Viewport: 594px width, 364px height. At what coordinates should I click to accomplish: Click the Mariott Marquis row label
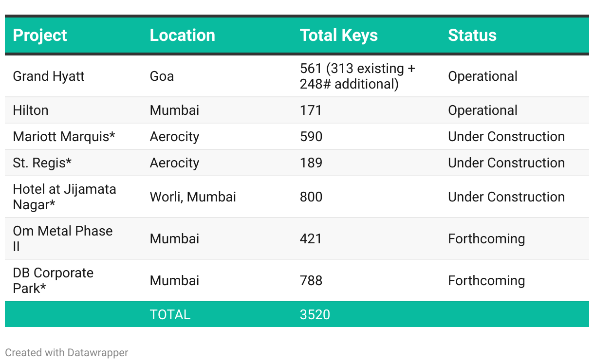point(64,137)
